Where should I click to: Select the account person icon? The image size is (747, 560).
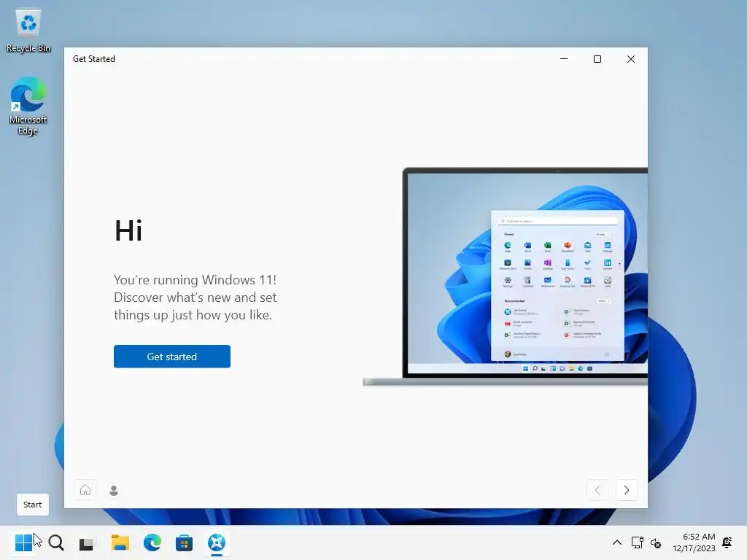[113, 490]
